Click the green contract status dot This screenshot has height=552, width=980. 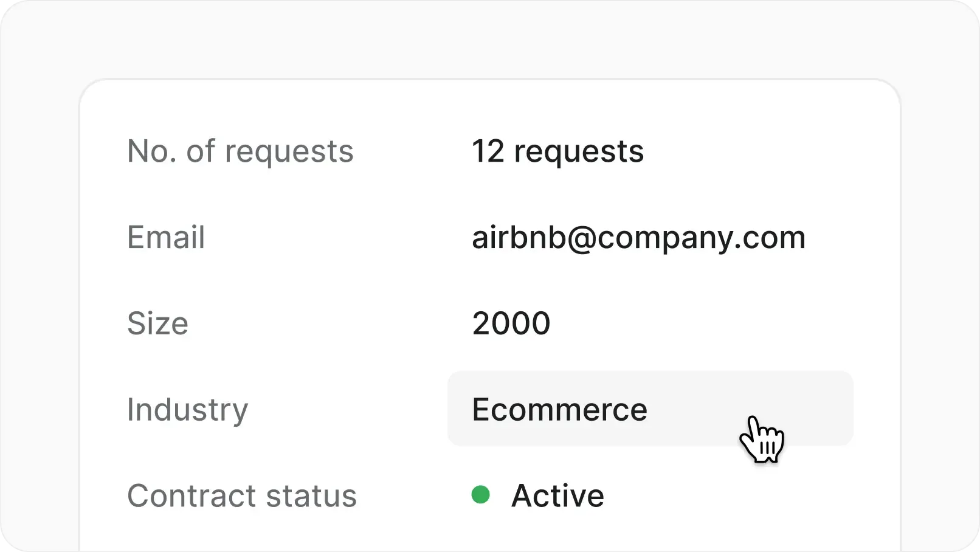click(480, 495)
